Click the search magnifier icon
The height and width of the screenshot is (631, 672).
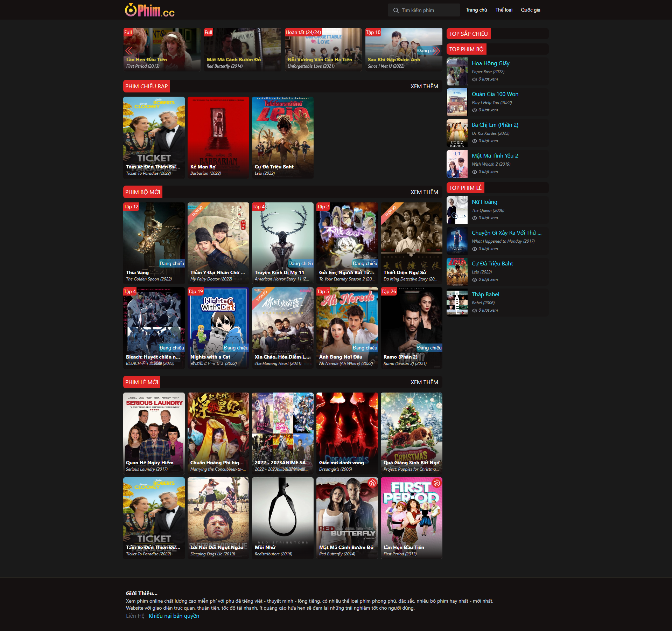click(x=396, y=10)
